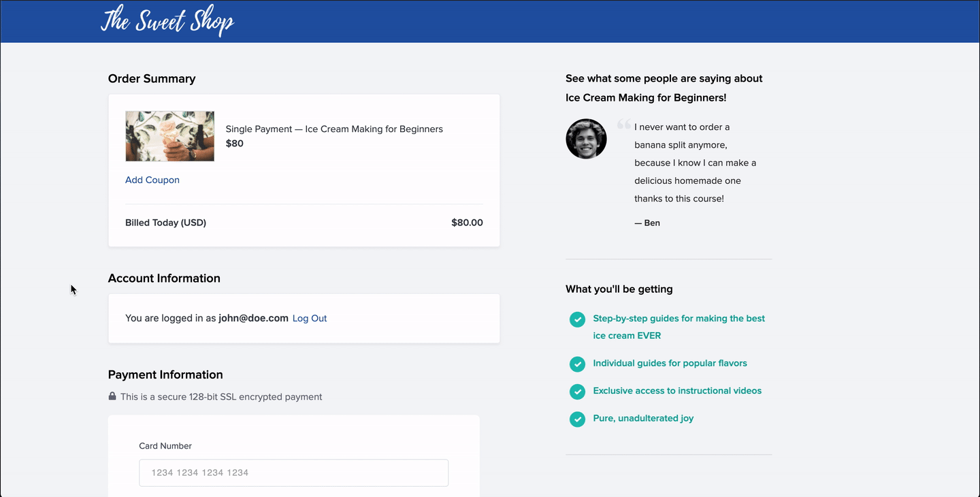Click the 'Card Number' label
Screen dimensions: 980x497
click(x=165, y=446)
